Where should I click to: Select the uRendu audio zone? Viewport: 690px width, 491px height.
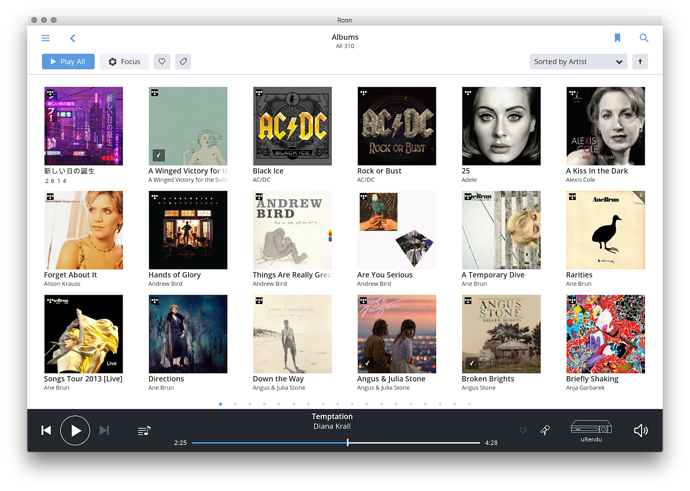(x=591, y=431)
